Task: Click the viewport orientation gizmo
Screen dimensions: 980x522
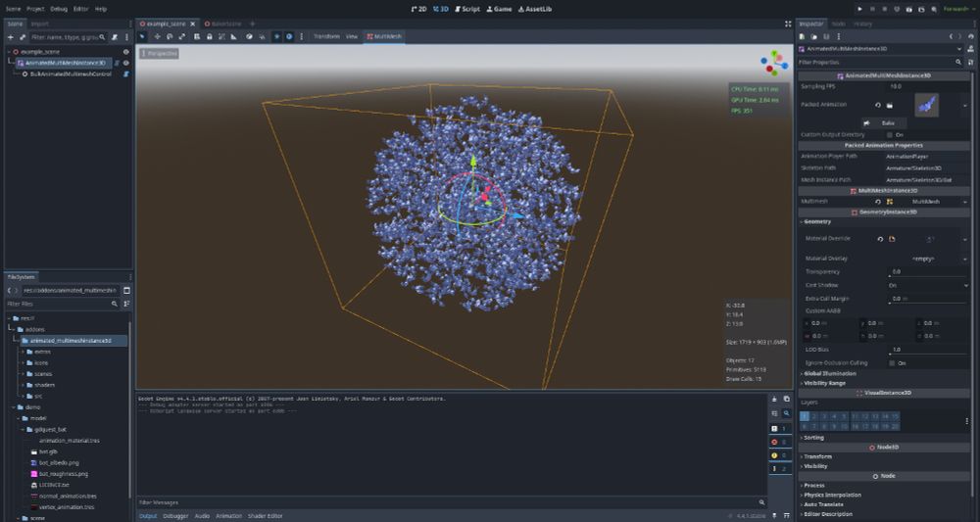Action: point(774,63)
